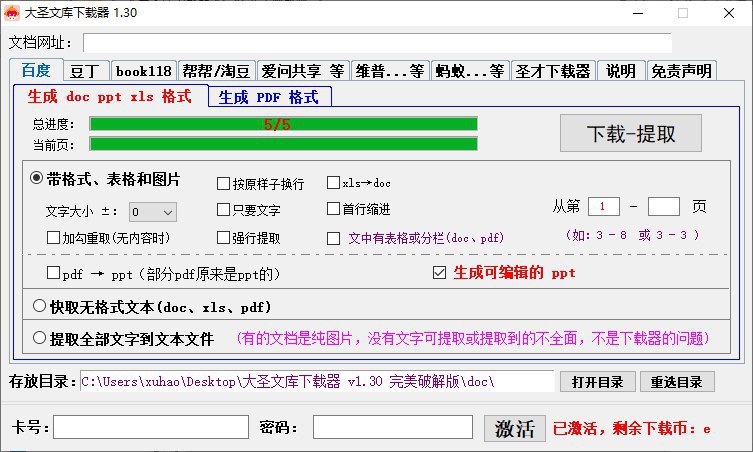Click the 重选目录 button

click(x=677, y=382)
